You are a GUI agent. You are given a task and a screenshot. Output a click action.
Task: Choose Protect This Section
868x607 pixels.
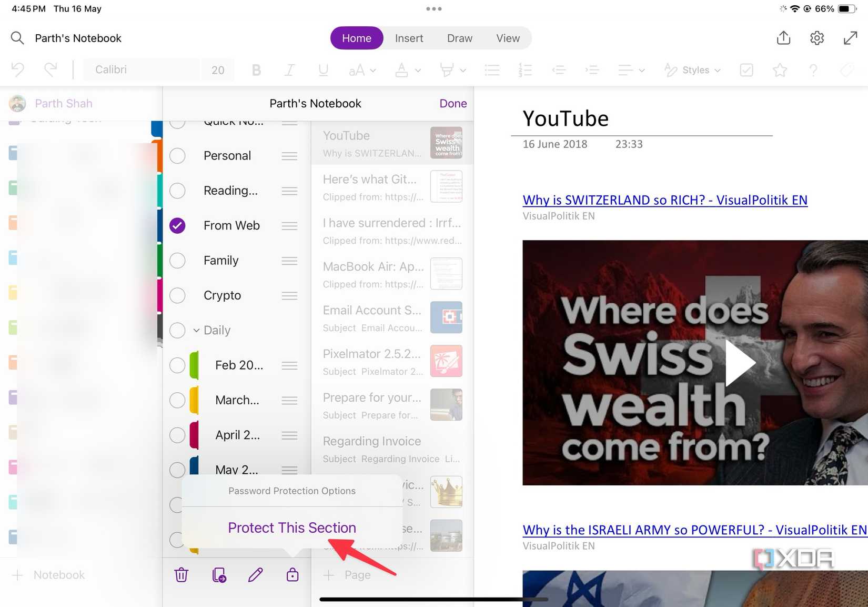292,528
